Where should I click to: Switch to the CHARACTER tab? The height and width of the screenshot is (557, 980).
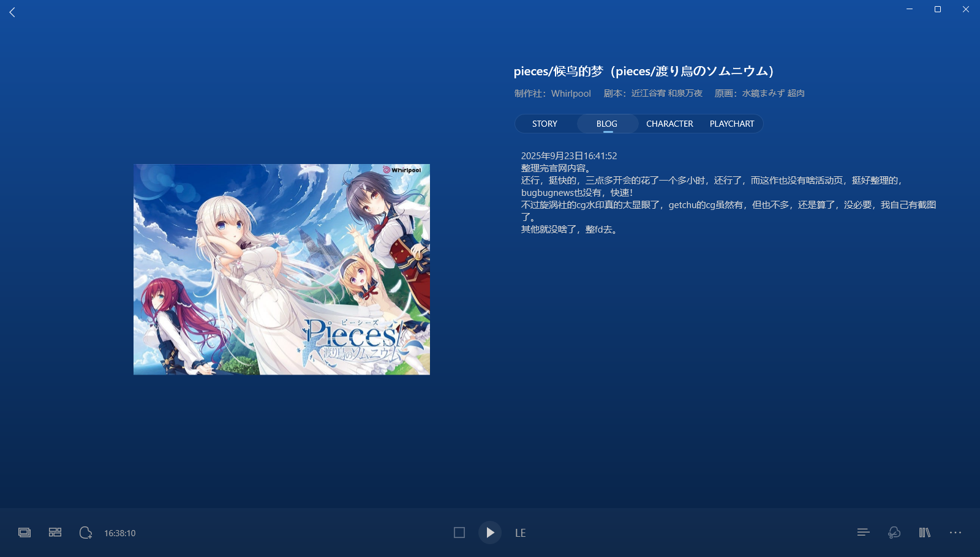669,124
